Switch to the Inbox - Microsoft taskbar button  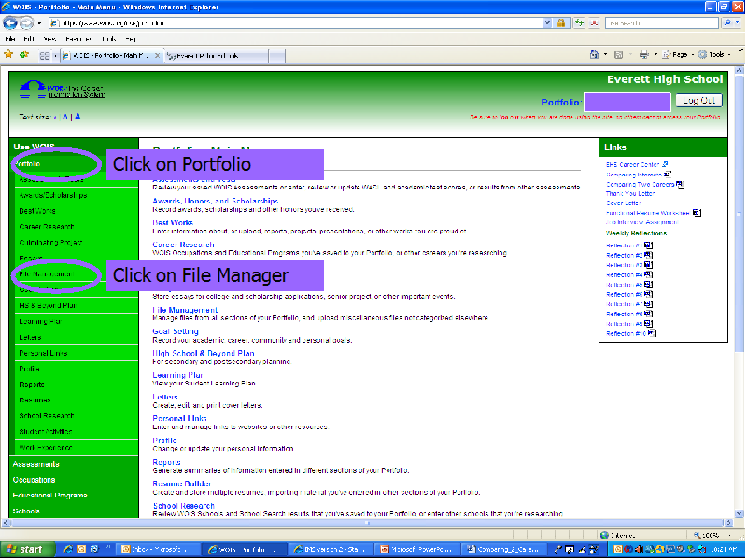click(156, 550)
